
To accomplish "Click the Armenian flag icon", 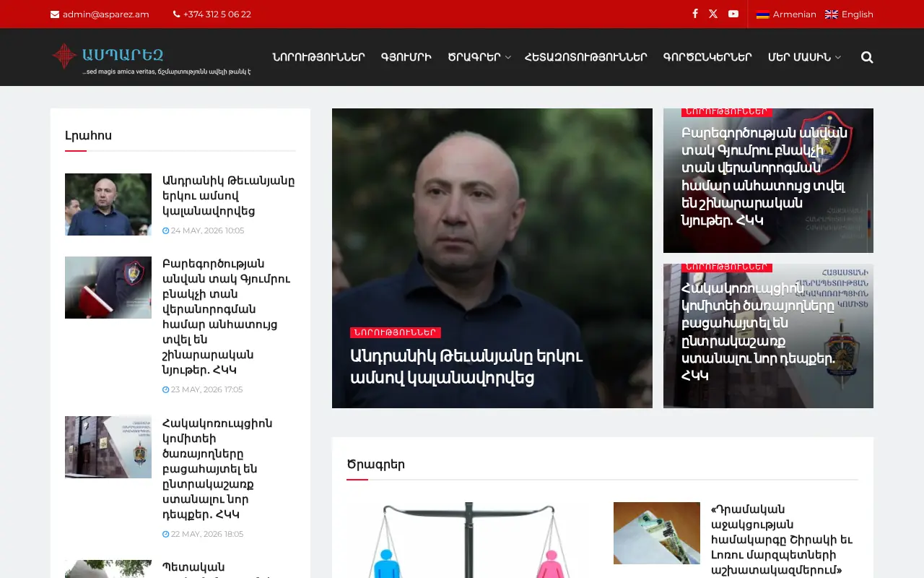I will point(763,14).
